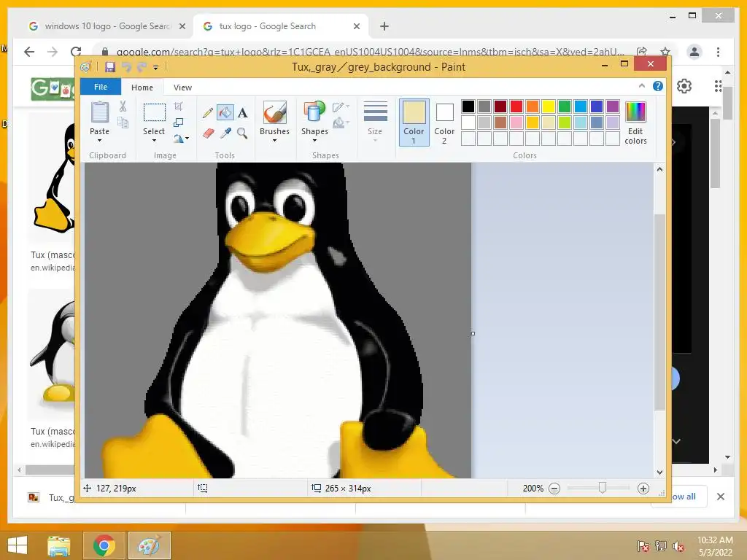The width and height of the screenshot is (747, 560).
Task: Click the Crop icon in Image group
Action: (x=179, y=106)
